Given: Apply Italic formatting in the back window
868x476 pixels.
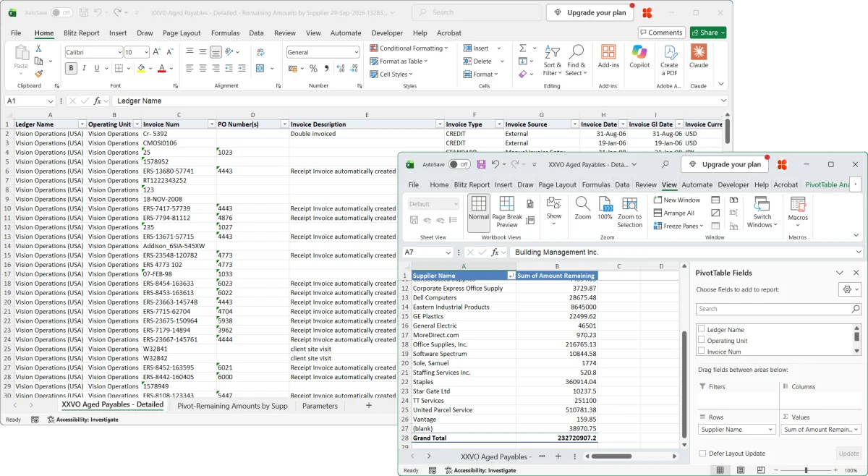Looking at the screenshot, I should click(x=85, y=68).
